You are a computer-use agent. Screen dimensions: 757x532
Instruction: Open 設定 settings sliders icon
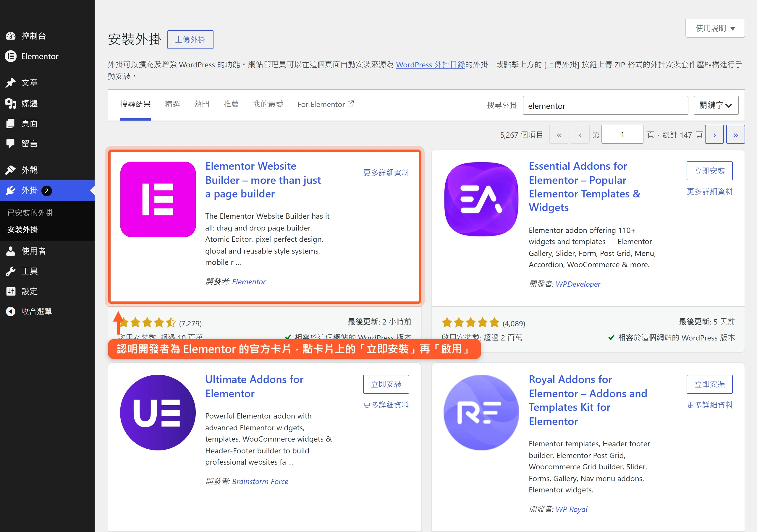[x=11, y=291]
